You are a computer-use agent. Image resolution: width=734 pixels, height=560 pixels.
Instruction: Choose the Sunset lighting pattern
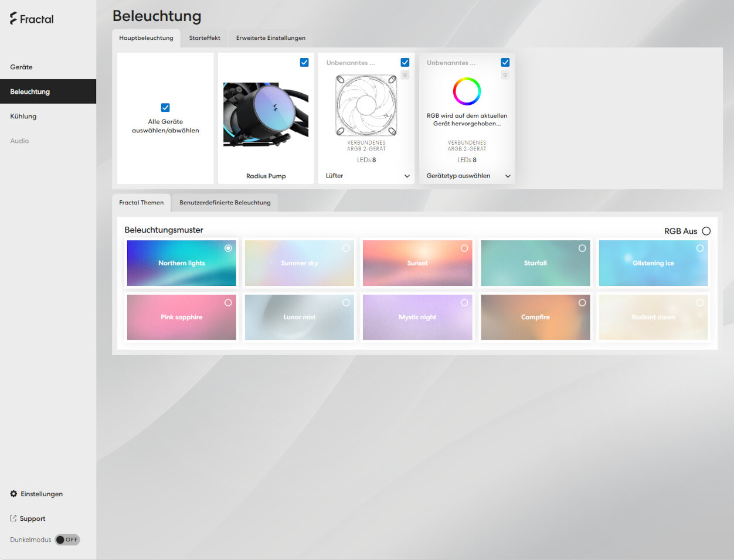point(417,263)
